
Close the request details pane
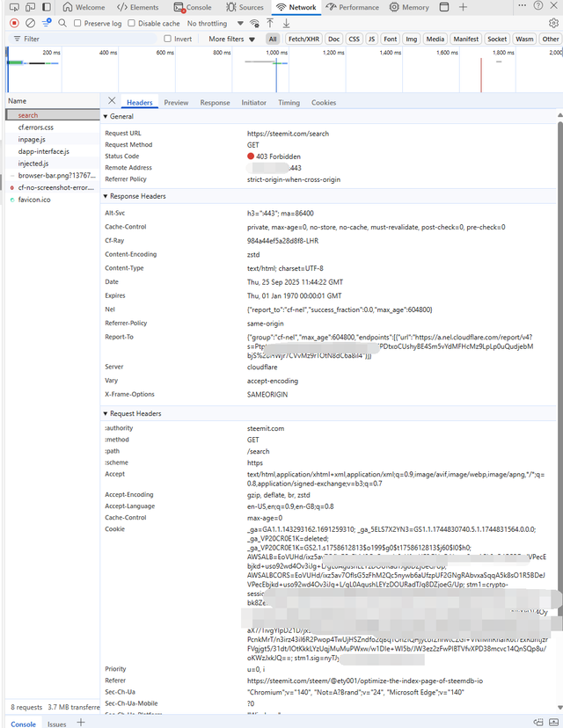112,101
